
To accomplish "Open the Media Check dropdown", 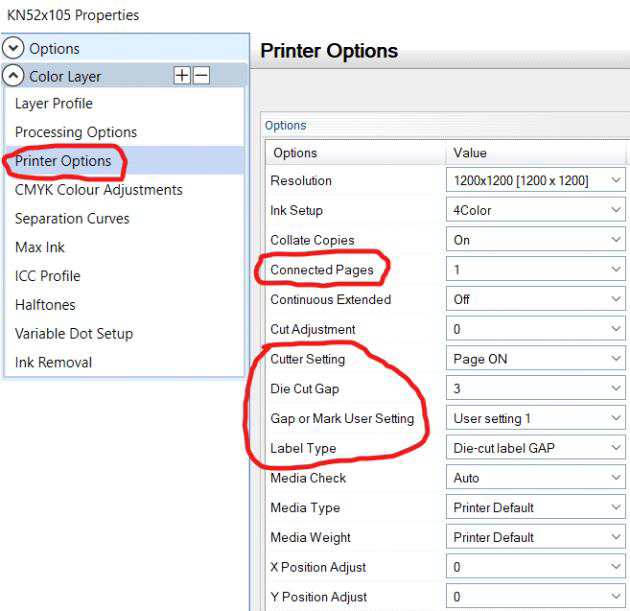I will (536, 477).
